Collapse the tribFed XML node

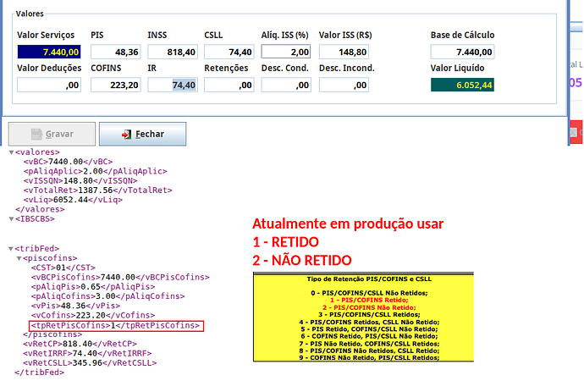pyautogui.click(x=11, y=248)
